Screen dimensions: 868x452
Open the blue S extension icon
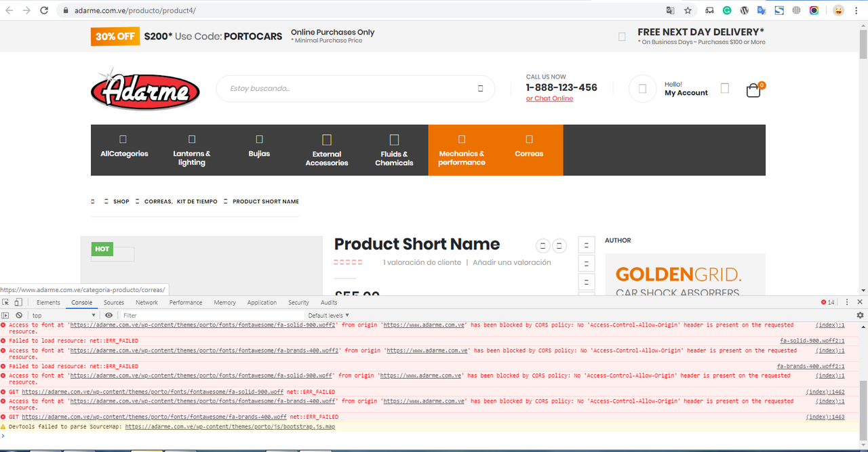[x=779, y=10]
